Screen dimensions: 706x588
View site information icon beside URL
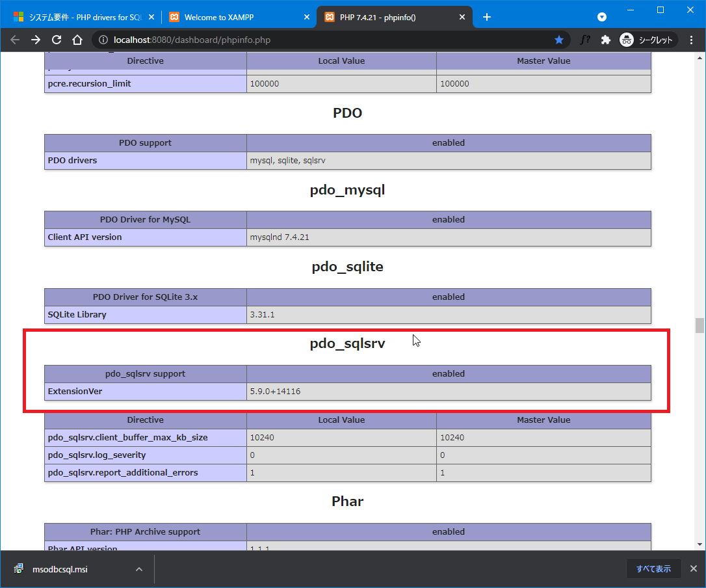click(103, 40)
